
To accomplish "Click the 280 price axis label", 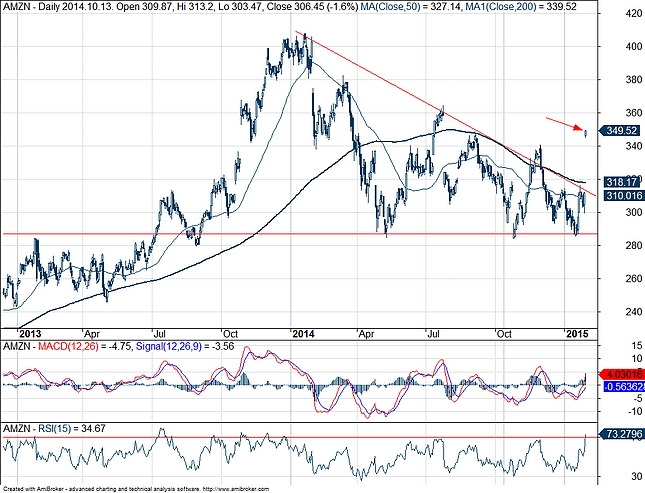I will point(633,246).
